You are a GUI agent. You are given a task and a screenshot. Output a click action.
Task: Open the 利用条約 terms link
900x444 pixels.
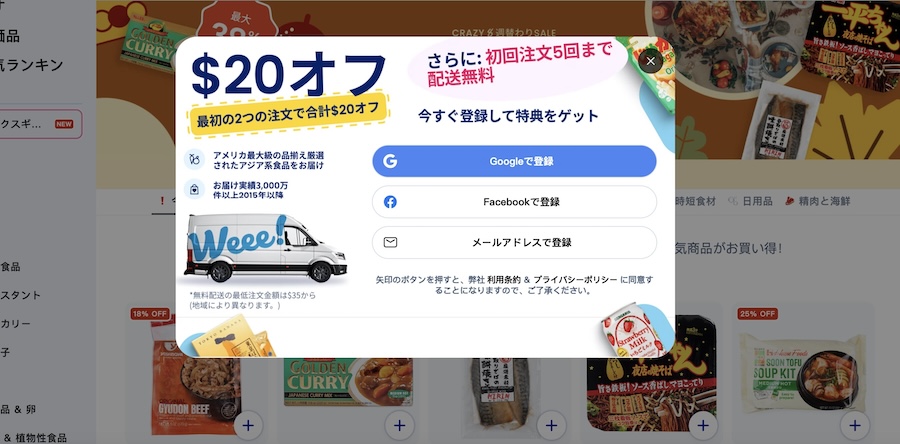coord(503,280)
